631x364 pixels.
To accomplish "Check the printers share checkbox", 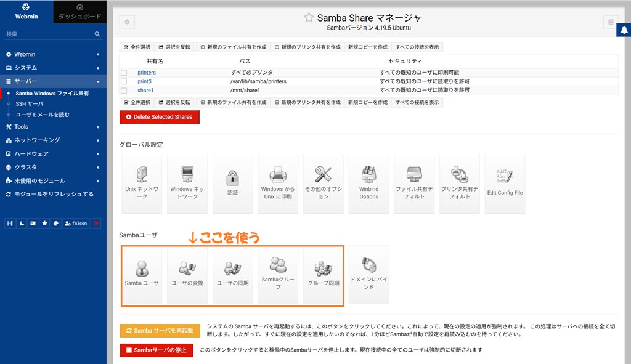I will tap(124, 73).
